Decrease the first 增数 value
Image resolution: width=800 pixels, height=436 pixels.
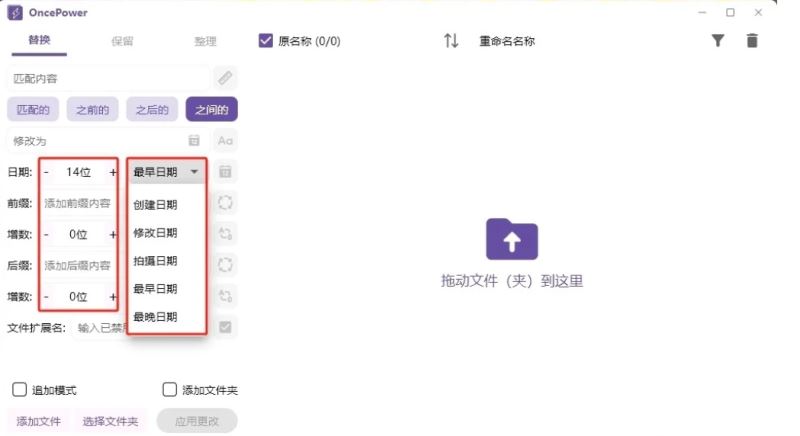tap(46, 235)
